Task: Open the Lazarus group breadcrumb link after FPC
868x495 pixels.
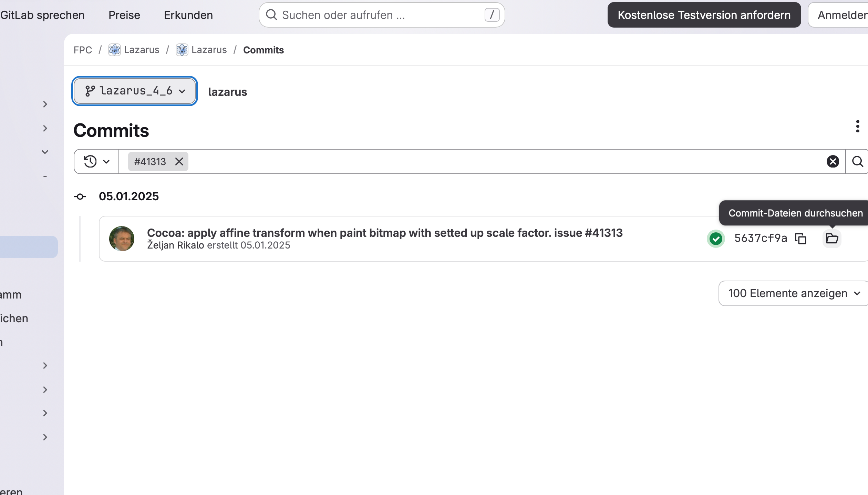Action: click(x=142, y=50)
